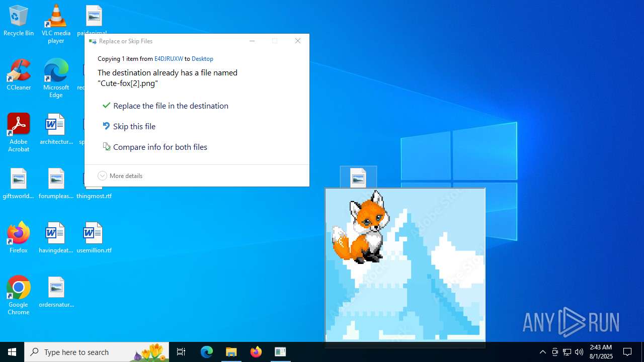This screenshot has width=644, height=362.
Task: Switch to the active copy-dialog taskbar app
Action: point(281,352)
